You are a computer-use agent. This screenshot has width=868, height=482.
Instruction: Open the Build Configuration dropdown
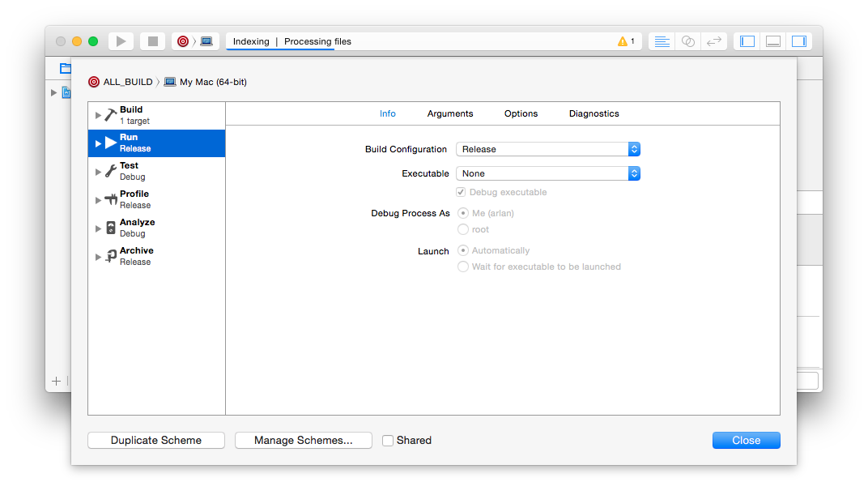click(548, 149)
